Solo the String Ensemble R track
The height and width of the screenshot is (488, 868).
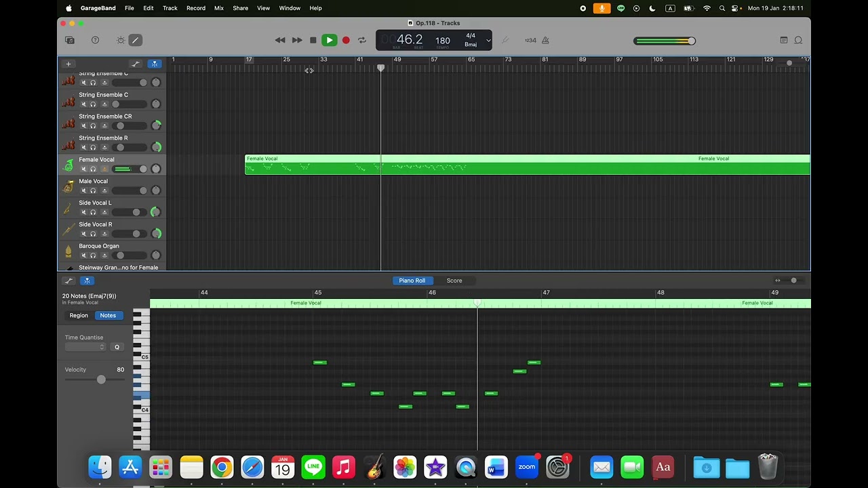pos(93,148)
